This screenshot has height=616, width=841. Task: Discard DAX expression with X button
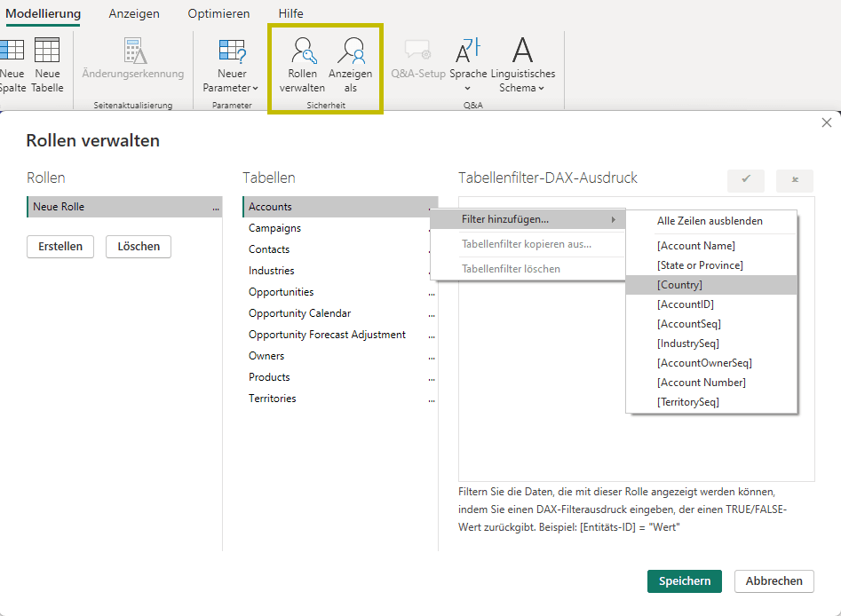point(794,180)
